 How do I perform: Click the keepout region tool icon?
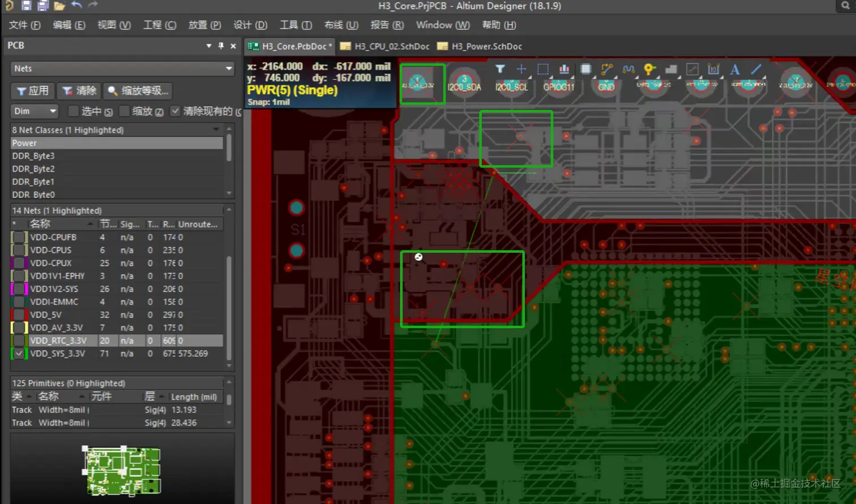point(692,70)
